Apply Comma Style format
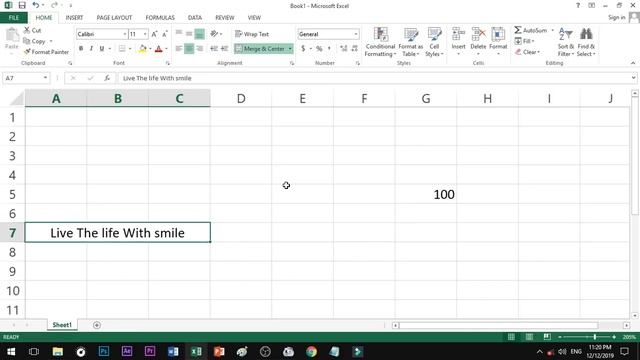The image size is (640, 360). (x=329, y=49)
